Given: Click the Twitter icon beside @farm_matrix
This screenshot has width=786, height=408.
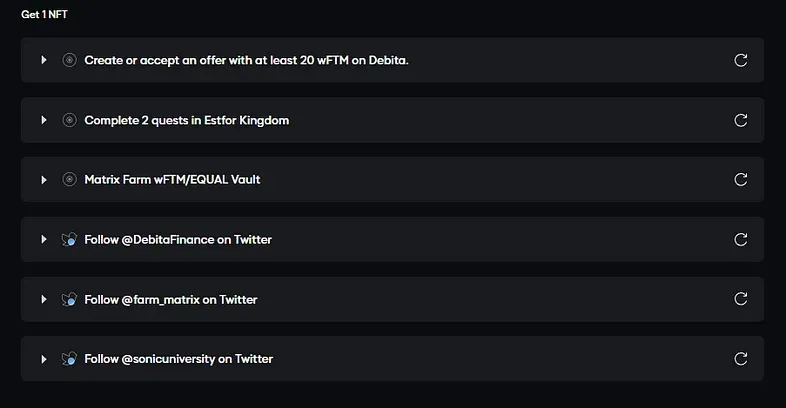Looking at the screenshot, I should click(69, 299).
